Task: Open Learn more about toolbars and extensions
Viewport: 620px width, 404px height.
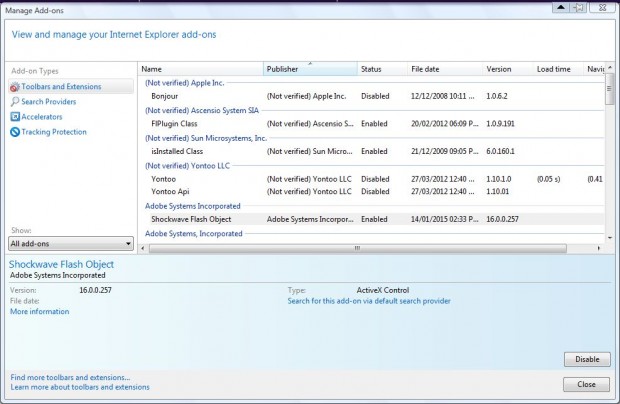Action: 80,387
